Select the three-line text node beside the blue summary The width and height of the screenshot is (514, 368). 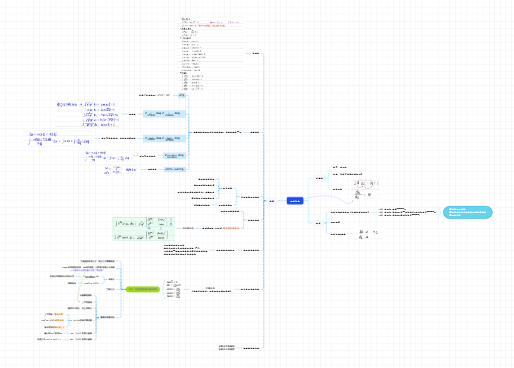[x=407, y=212]
